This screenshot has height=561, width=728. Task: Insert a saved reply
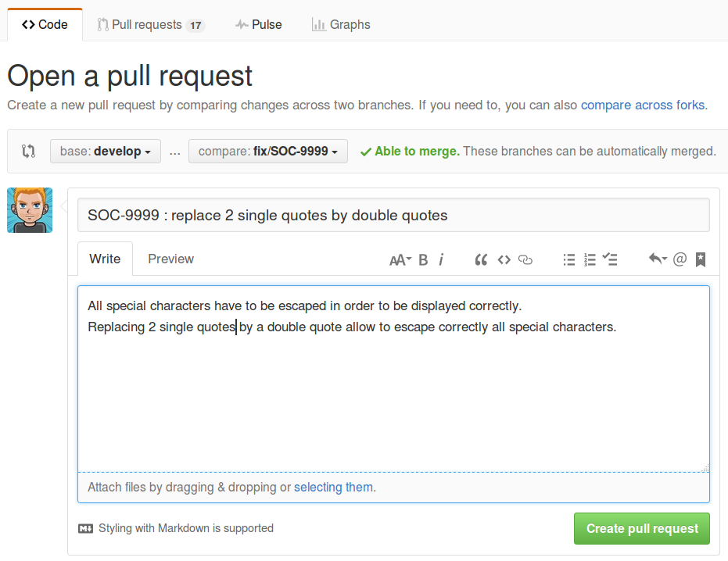point(658,259)
